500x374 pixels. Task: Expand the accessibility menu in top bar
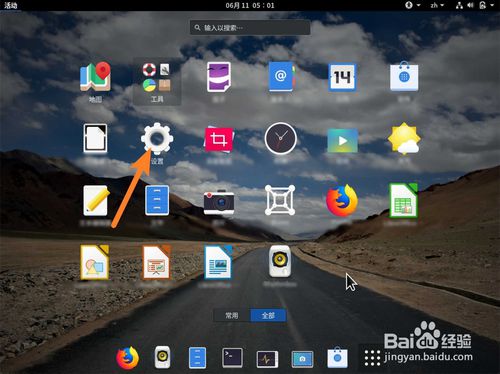coord(412,5)
